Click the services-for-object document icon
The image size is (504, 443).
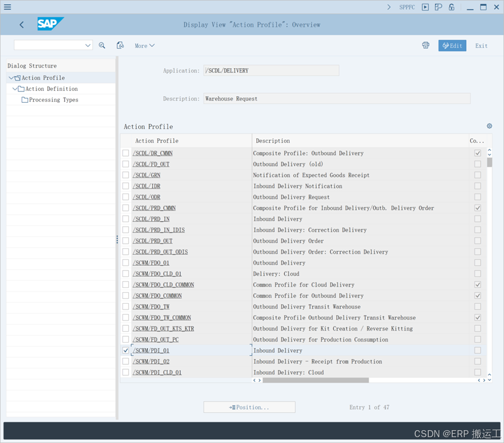(120, 45)
